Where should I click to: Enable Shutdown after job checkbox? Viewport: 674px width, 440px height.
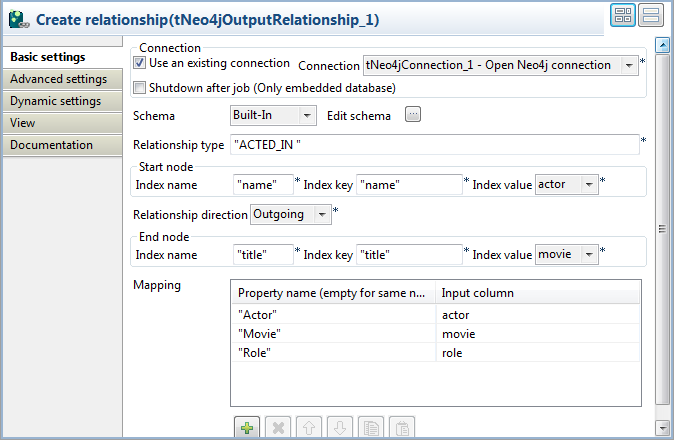pyautogui.click(x=140, y=87)
